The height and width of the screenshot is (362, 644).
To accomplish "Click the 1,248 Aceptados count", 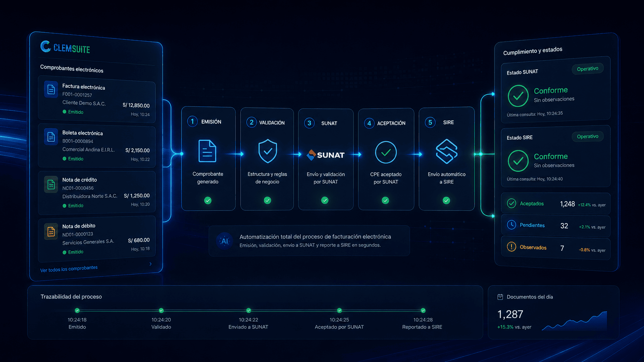I will coord(567,204).
